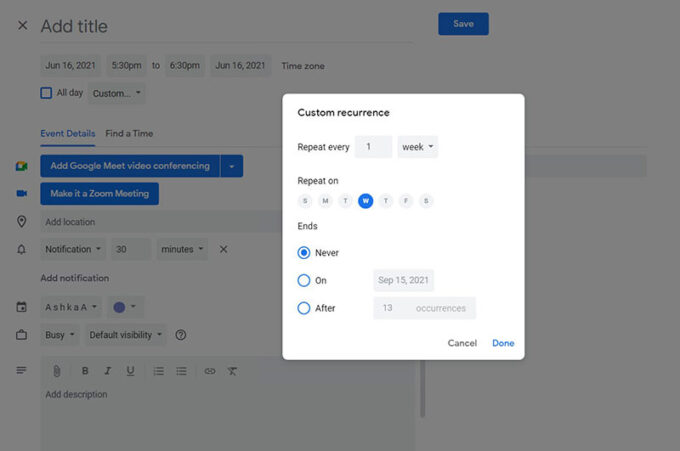Expand the Busy status dropdown
Viewport: 680px width, 451px height.
coord(59,335)
